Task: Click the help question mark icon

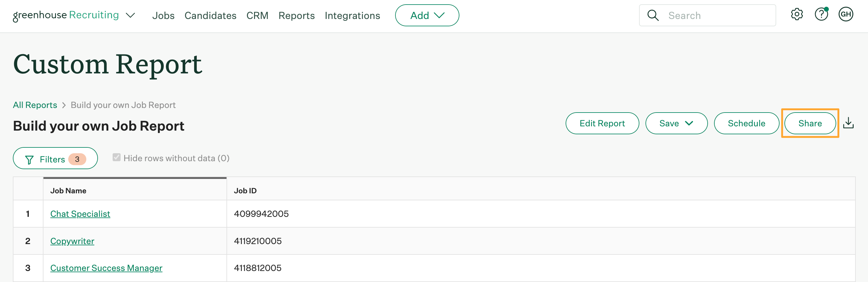Action: [821, 14]
